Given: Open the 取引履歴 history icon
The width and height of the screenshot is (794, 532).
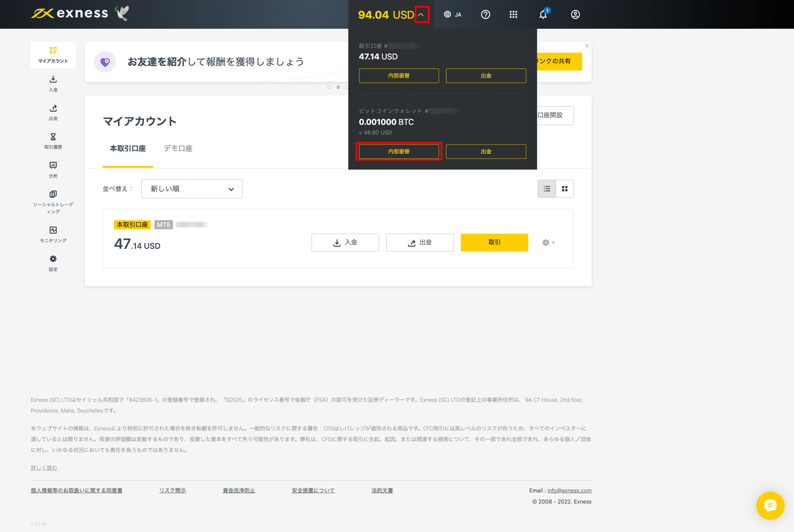Looking at the screenshot, I should tap(53, 142).
